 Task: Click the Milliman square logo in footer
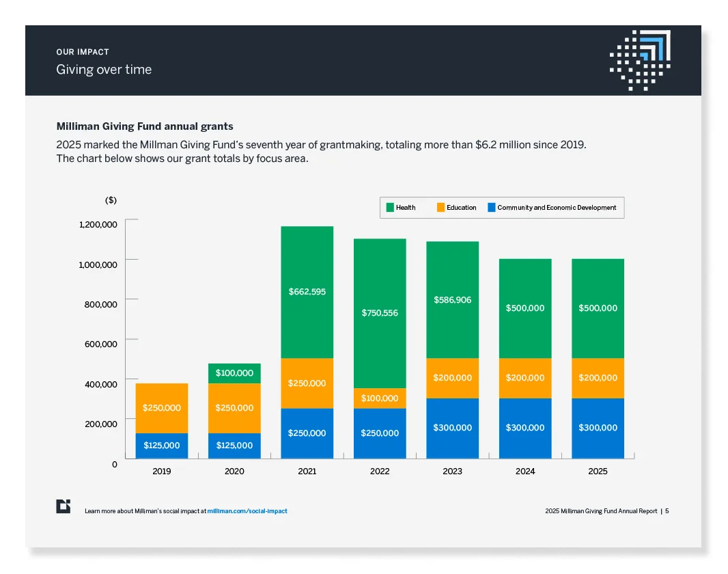(x=63, y=506)
